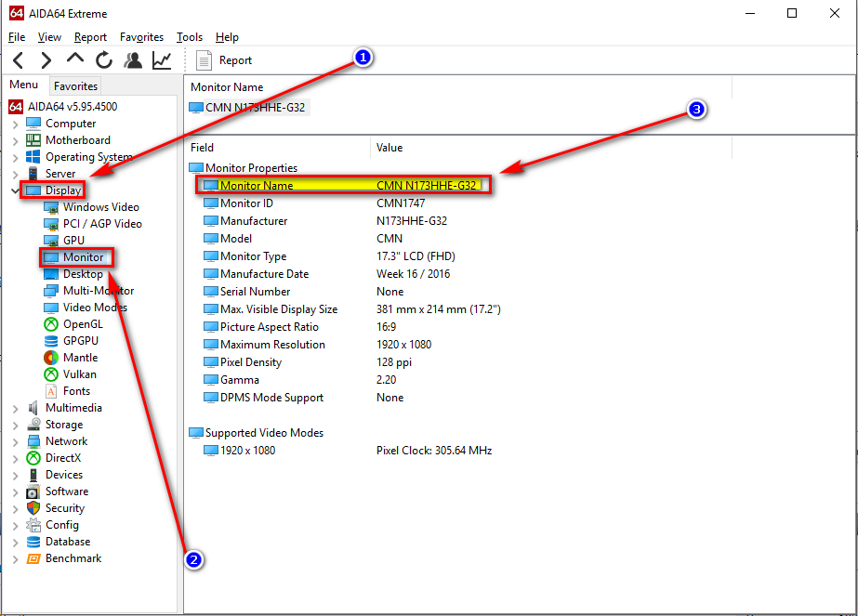Click the Benchmark orange icon
This screenshot has width=858, height=616.
click(x=33, y=558)
